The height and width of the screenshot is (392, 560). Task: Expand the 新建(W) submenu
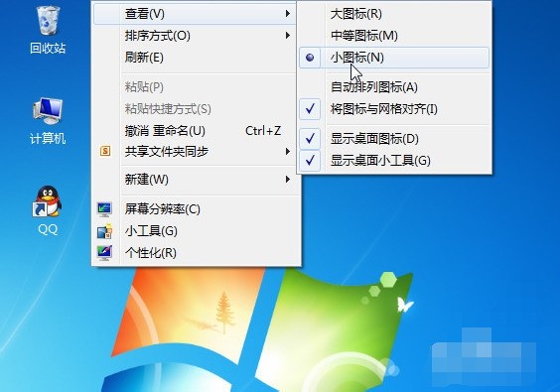click(x=195, y=180)
